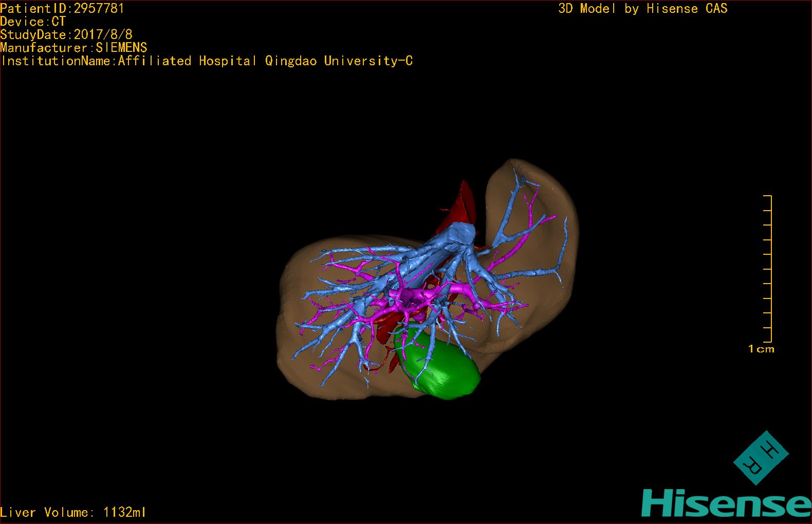Screen dimensions: 812x524
Task: Click the Manufacturer:SIEMENS label
Action: click(x=74, y=48)
